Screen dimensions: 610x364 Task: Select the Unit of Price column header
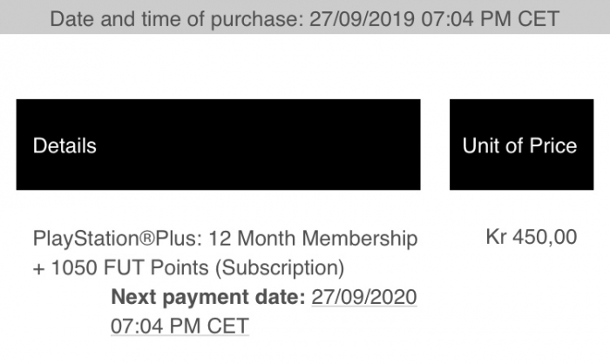pos(519,145)
